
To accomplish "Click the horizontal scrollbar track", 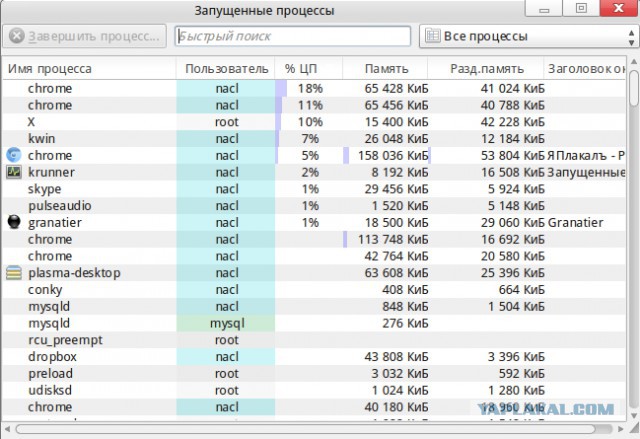I will tap(313, 429).
